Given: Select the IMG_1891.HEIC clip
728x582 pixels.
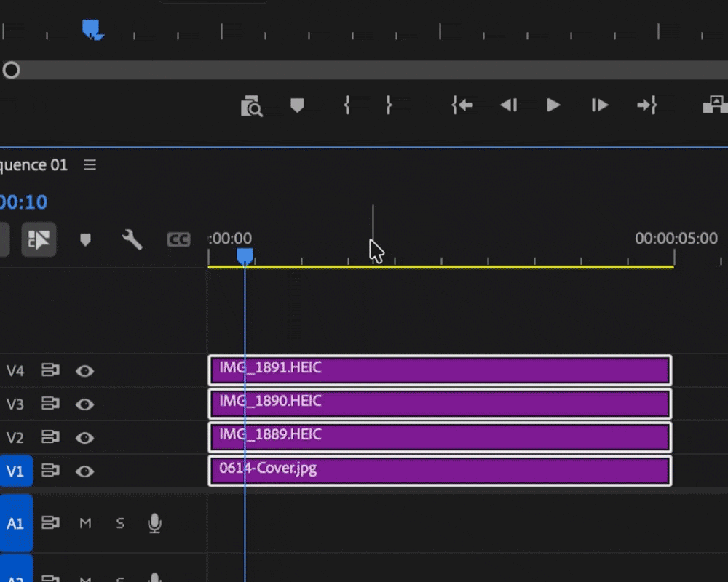Looking at the screenshot, I should (x=440, y=370).
